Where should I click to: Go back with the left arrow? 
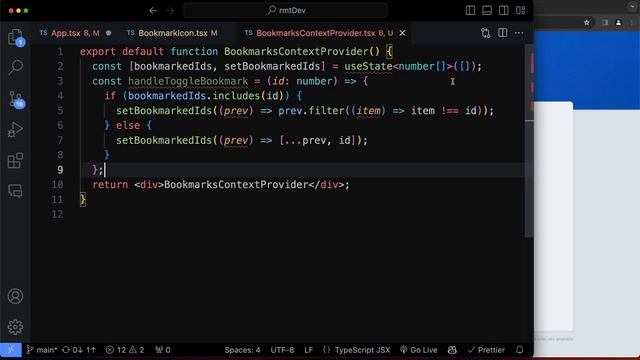click(x=153, y=11)
